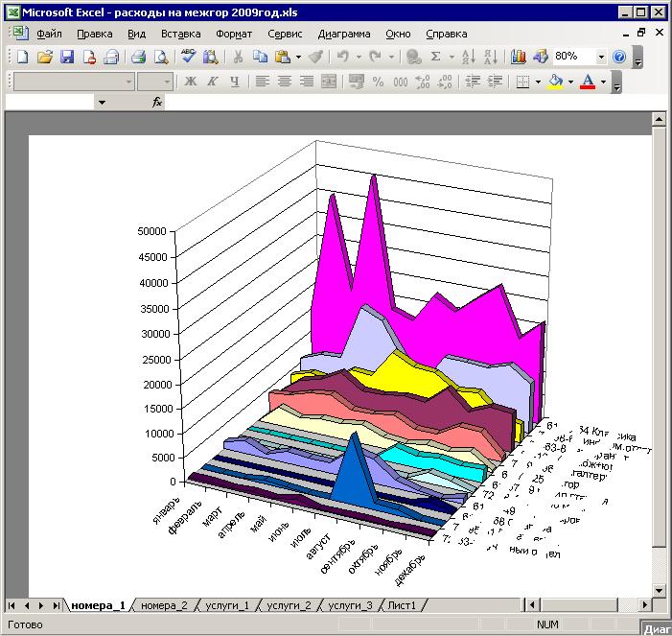Open the Правка menu
The width and height of the screenshot is (672, 636).
[x=95, y=34]
